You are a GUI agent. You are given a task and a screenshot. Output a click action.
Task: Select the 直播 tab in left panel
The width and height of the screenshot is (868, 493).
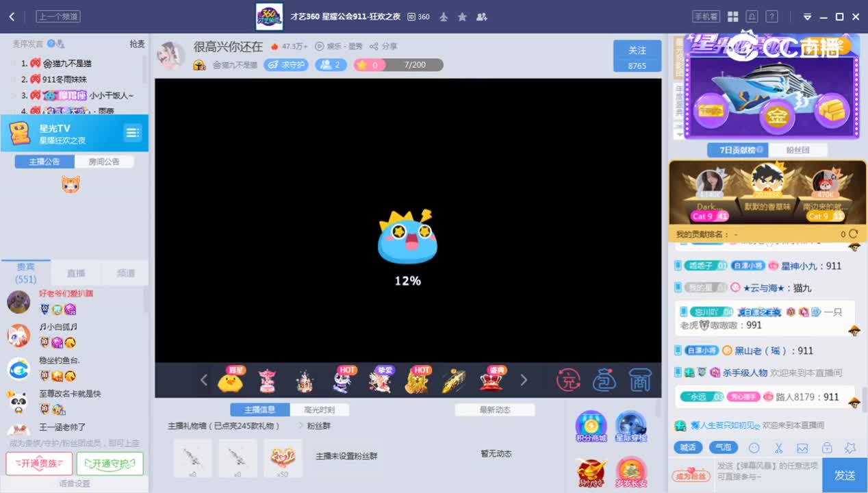tap(76, 273)
